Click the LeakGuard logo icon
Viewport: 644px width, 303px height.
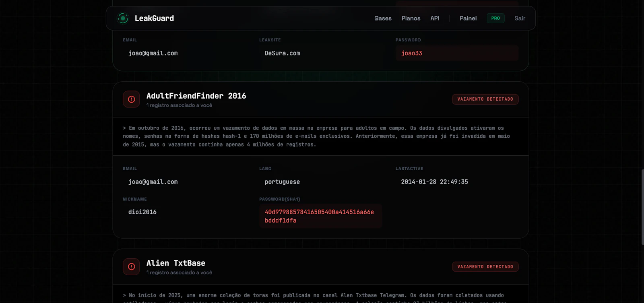(123, 18)
